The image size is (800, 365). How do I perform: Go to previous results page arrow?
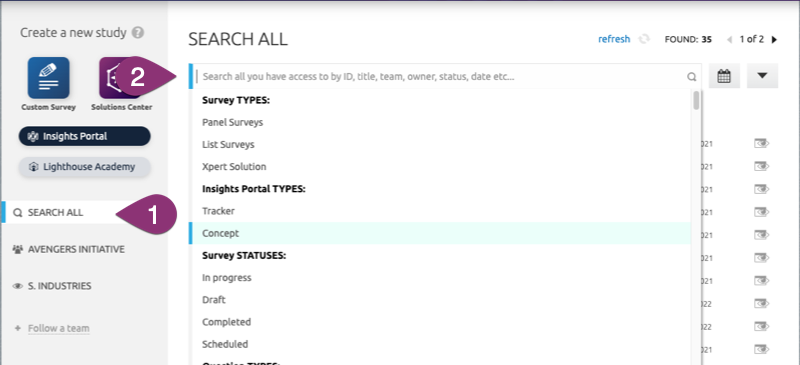coord(730,39)
